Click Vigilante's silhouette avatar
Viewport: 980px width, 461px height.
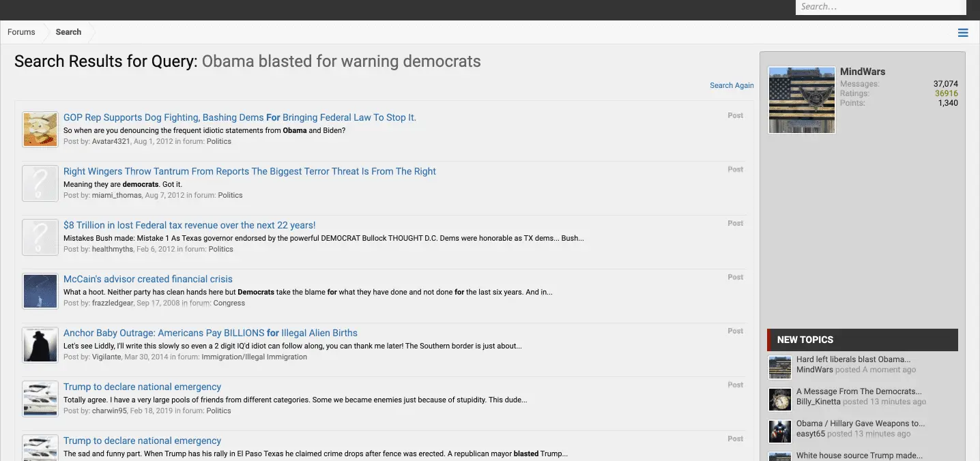coord(40,345)
